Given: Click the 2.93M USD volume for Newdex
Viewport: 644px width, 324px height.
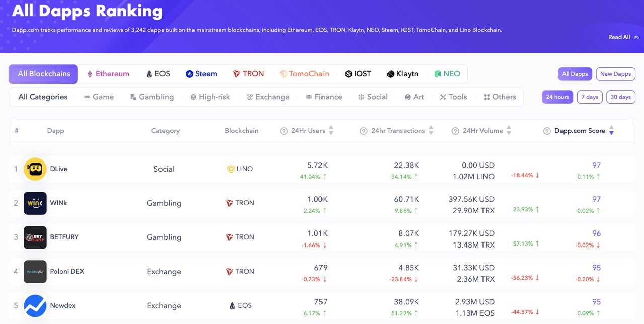Looking at the screenshot, I should point(475,302).
